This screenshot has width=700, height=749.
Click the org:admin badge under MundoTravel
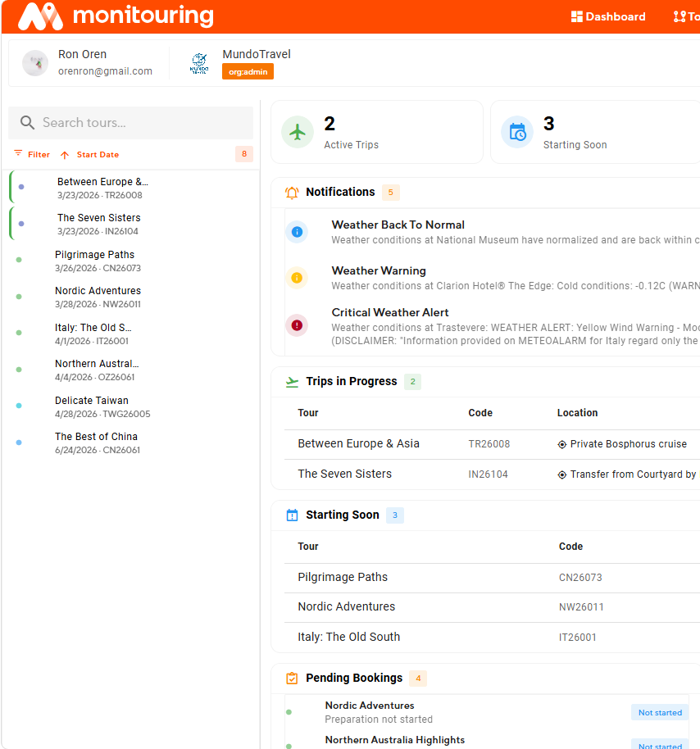click(x=248, y=71)
